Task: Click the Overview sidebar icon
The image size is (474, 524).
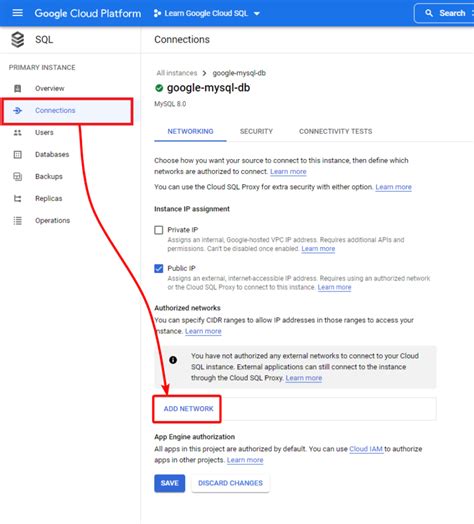Action: pyautogui.click(x=18, y=88)
